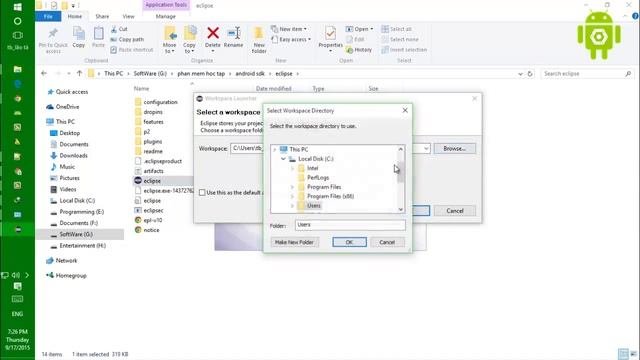This screenshot has height=360, width=640.
Task: Select the notice file
Action: 151,230
